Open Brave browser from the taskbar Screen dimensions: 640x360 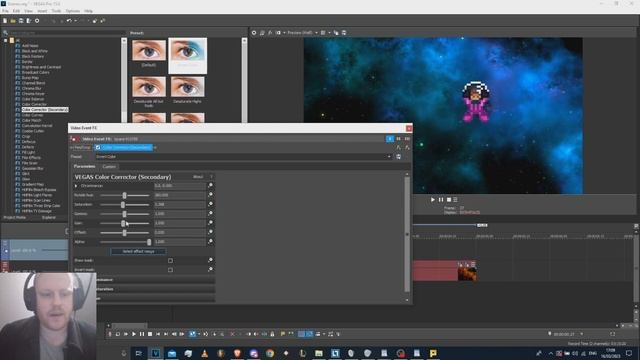(x=237, y=353)
